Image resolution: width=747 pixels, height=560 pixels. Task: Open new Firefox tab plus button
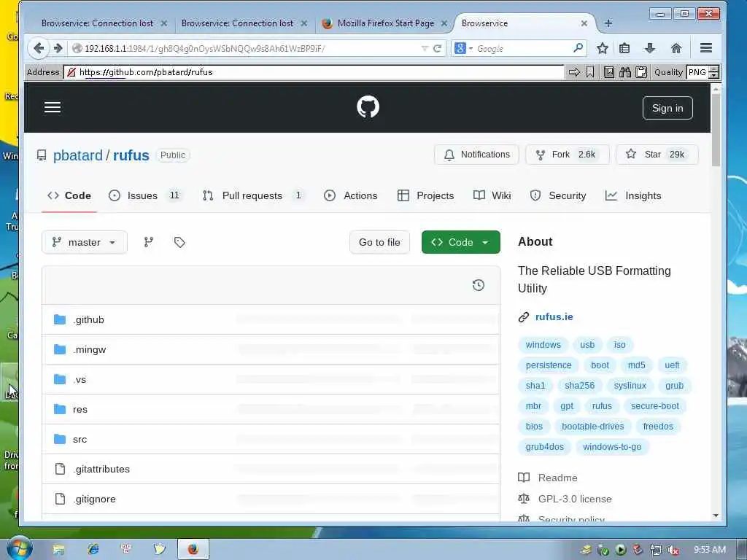coord(608,23)
